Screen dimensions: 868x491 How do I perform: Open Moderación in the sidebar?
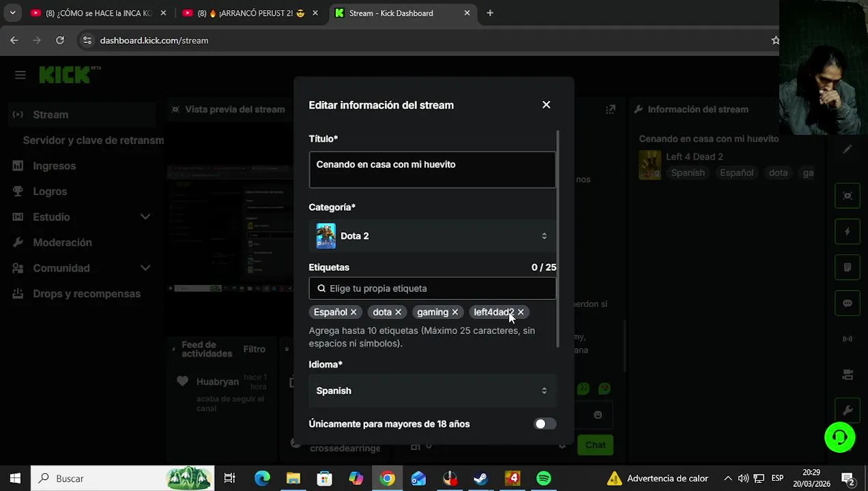tap(62, 243)
